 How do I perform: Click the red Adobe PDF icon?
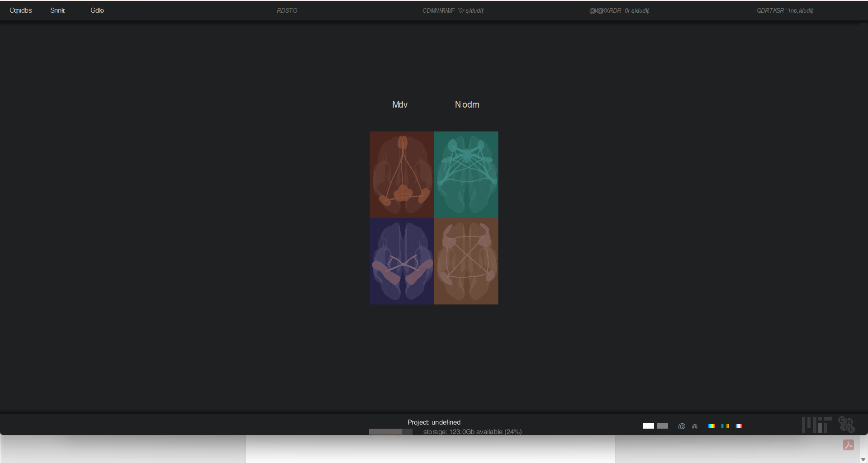click(848, 445)
